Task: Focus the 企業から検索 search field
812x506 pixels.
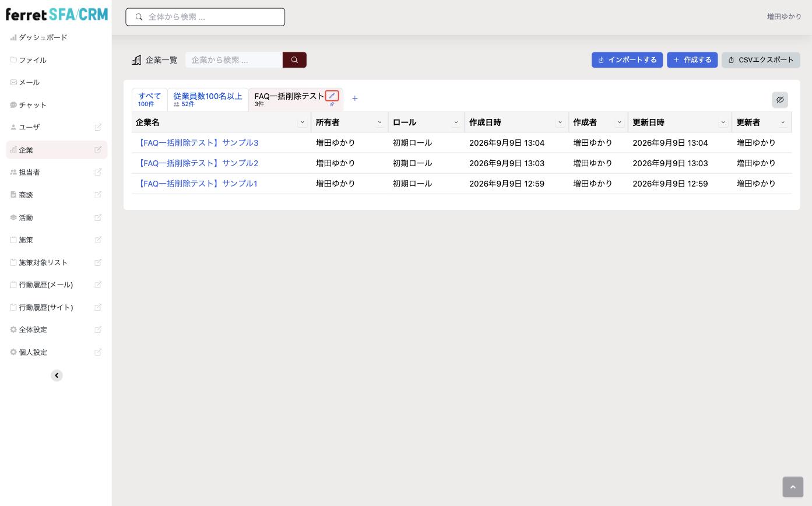Action: point(234,60)
